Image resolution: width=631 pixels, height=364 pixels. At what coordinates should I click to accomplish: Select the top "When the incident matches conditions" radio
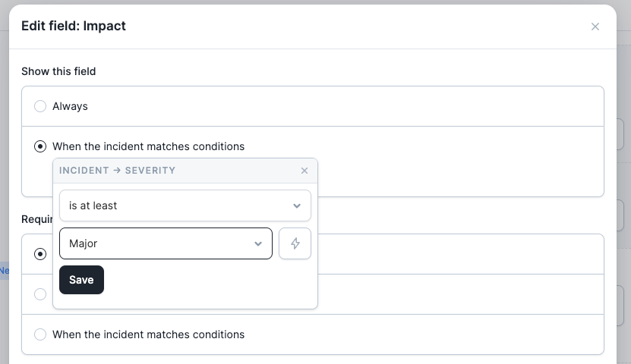(40, 146)
